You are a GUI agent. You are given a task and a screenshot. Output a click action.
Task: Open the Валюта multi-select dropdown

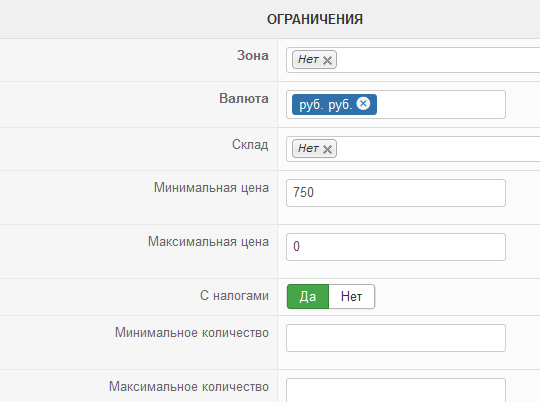click(x=441, y=104)
